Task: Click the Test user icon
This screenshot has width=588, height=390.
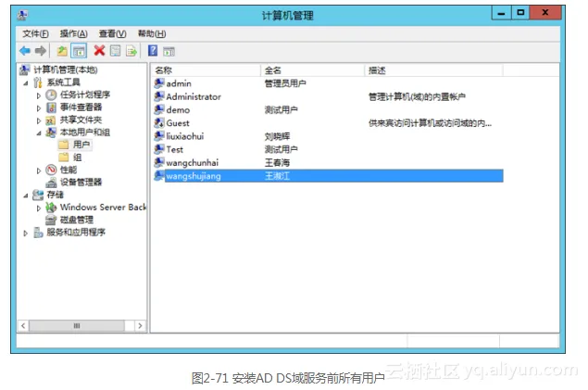Action: pyautogui.click(x=159, y=149)
